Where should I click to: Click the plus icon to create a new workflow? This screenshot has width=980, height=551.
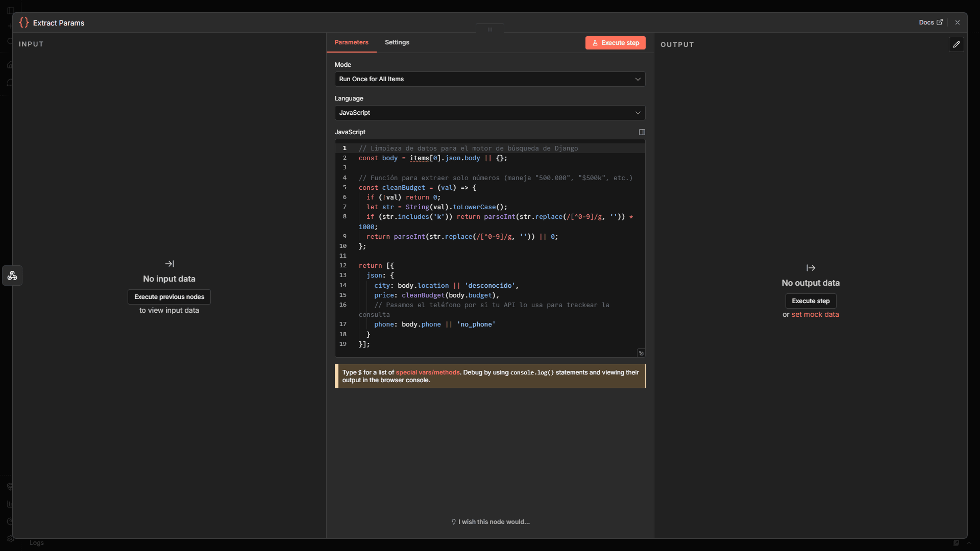coord(10,26)
